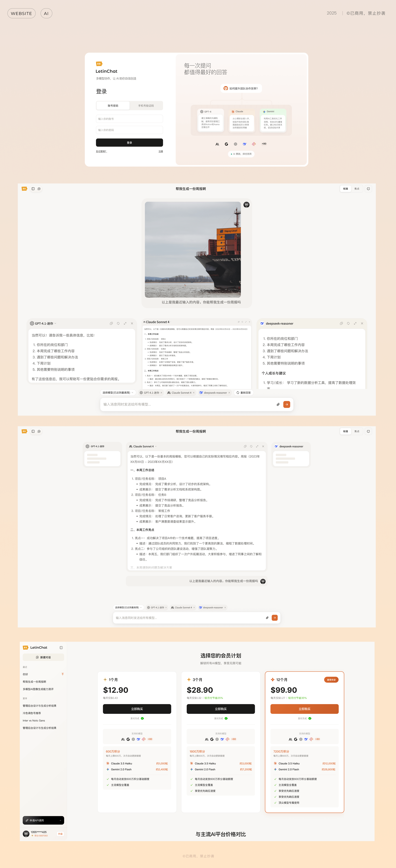396x868 pixels.
Task: Toggle sidebar icon in chat mockup with ship photo
Action: coord(33,189)
